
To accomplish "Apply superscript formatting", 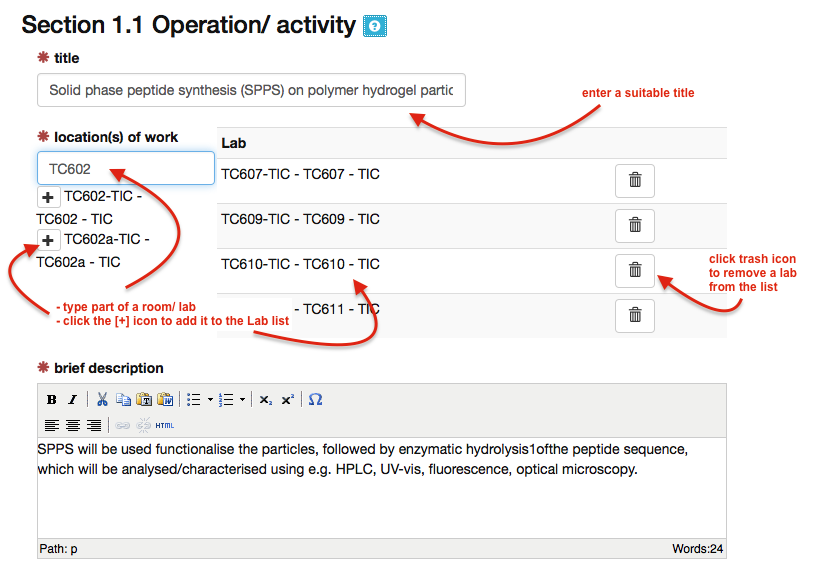I will click(287, 400).
